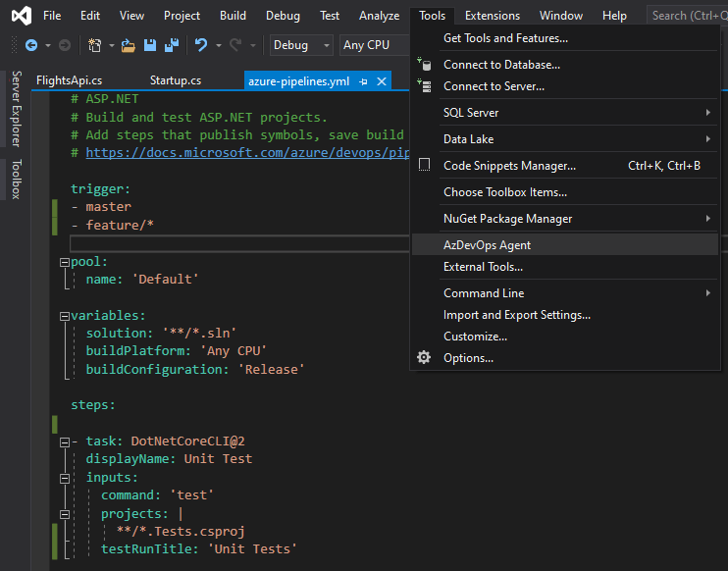
Task: Collapse the inputs section outline
Action: tap(64, 478)
